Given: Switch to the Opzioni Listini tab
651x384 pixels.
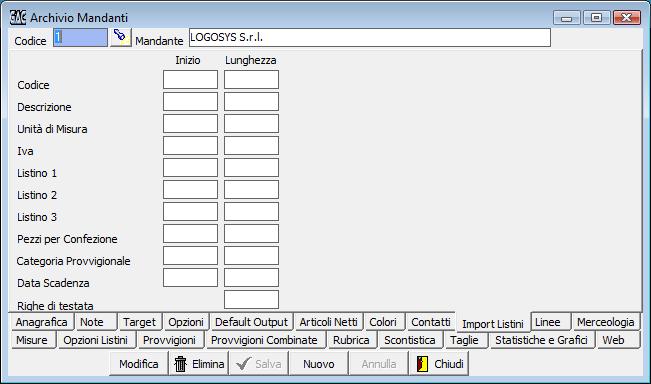Looking at the screenshot, I should [96, 340].
